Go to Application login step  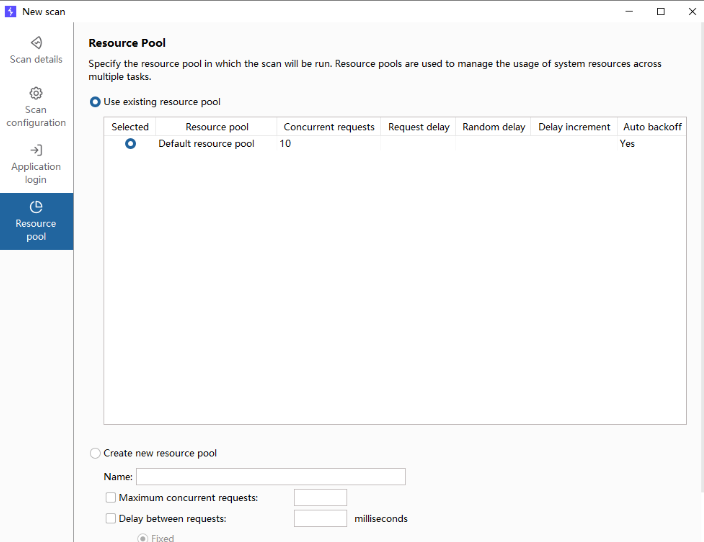[x=36, y=164]
